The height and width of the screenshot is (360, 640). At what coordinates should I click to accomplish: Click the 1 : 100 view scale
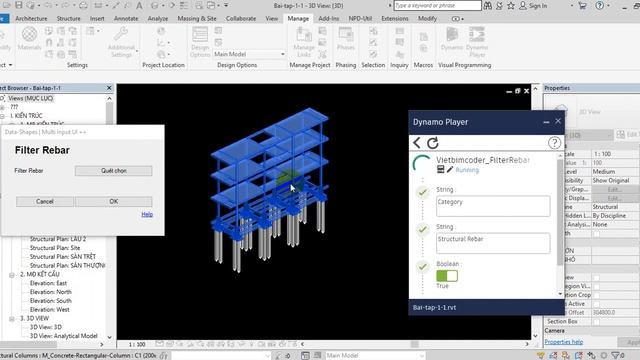(137, 344)
